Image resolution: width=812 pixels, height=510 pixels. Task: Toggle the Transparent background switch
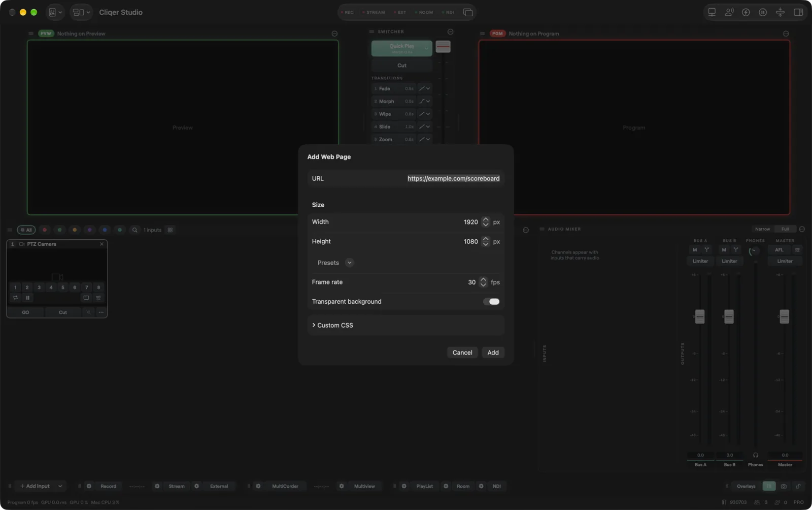(x=491, y=302)
